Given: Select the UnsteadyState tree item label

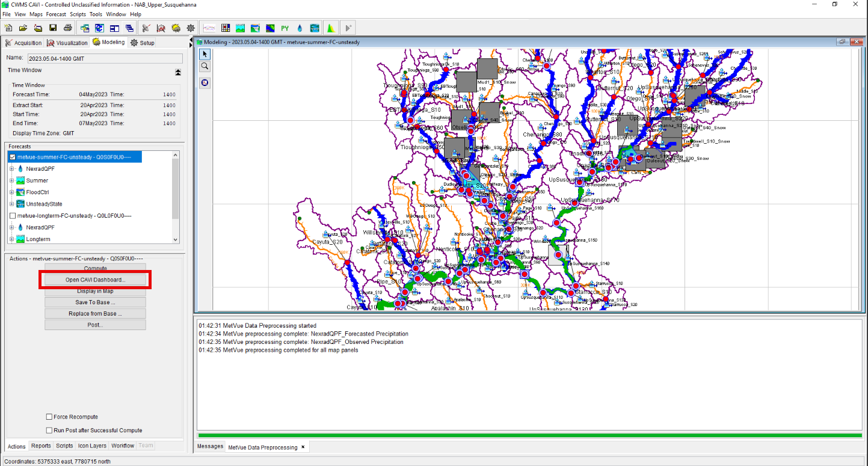Looking at the screenshot, I should 44,204.
